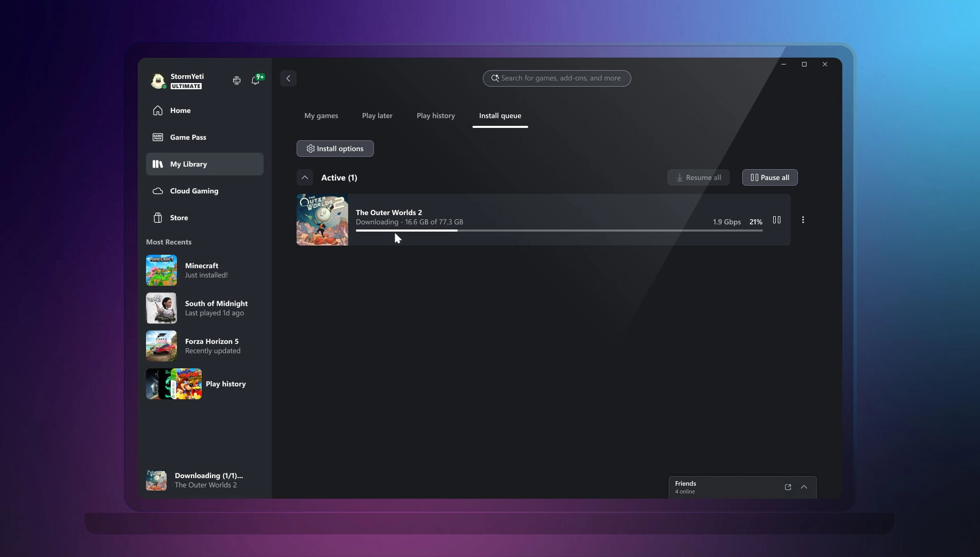This screenshot has height=557, width=980.
Task: Open the Store
Action: 178,217
